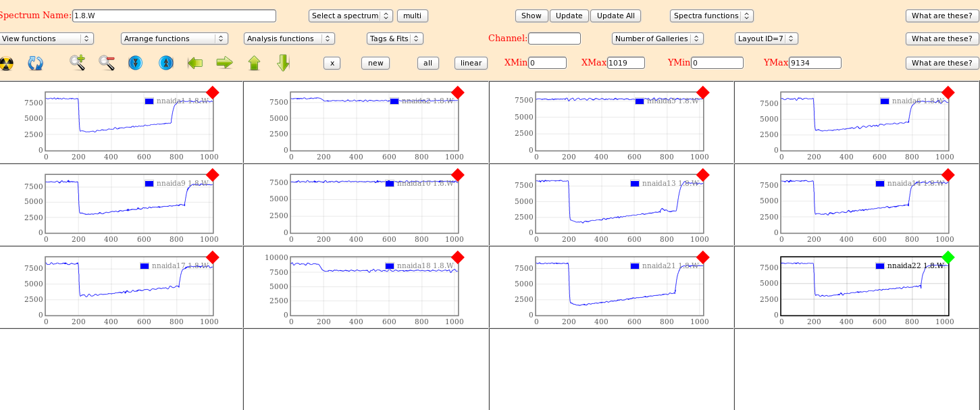
Task: Click the blue double up-arrow icon
Action: tap(165, 63)
